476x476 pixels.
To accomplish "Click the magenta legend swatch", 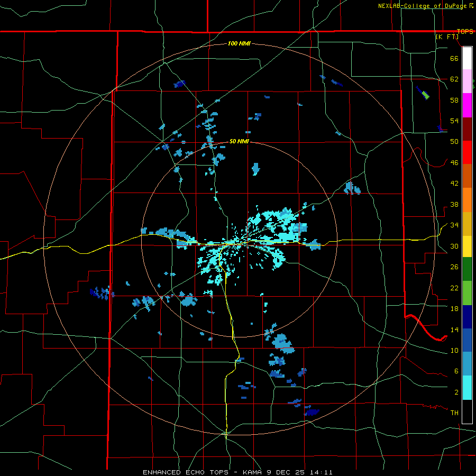I will [x=467, y=105].
